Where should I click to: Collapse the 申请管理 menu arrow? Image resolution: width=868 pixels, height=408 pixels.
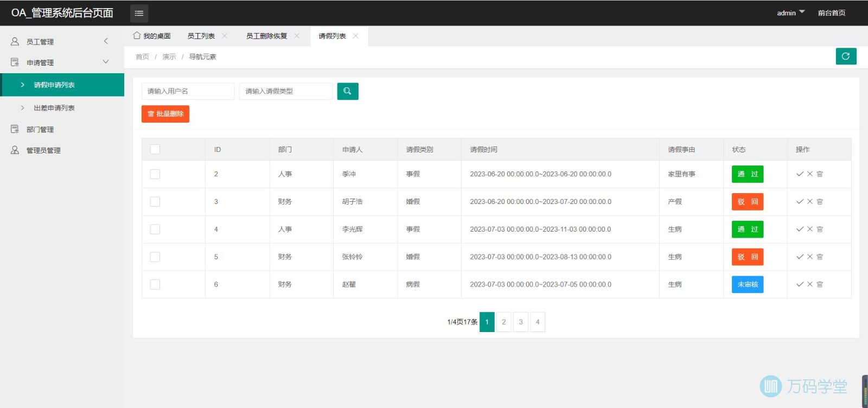[x=106, y=62]
